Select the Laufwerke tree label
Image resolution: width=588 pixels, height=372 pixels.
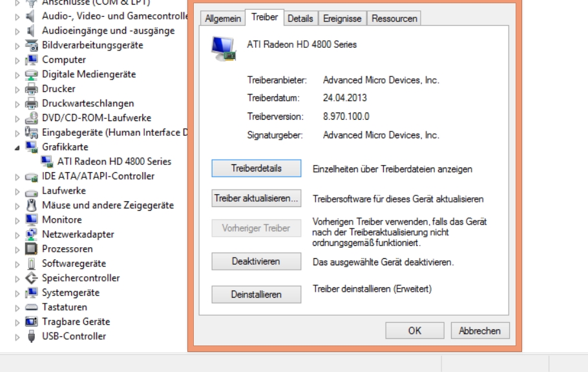(64, 191)
